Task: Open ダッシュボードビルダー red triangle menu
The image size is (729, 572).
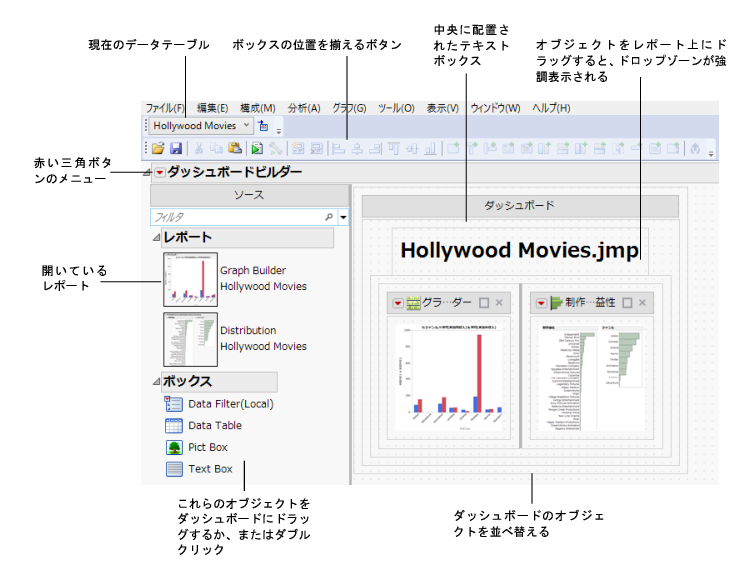Action: pyautogui.click(x=160, y=173)
